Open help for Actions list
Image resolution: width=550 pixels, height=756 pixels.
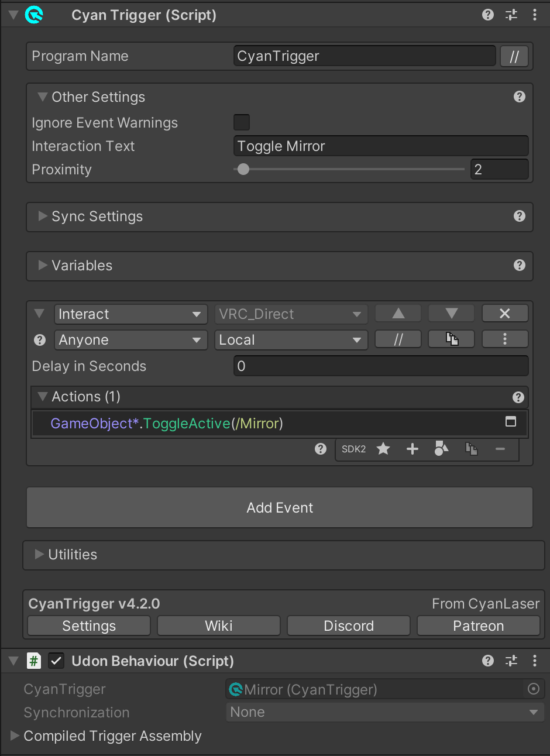coord(518,397)
